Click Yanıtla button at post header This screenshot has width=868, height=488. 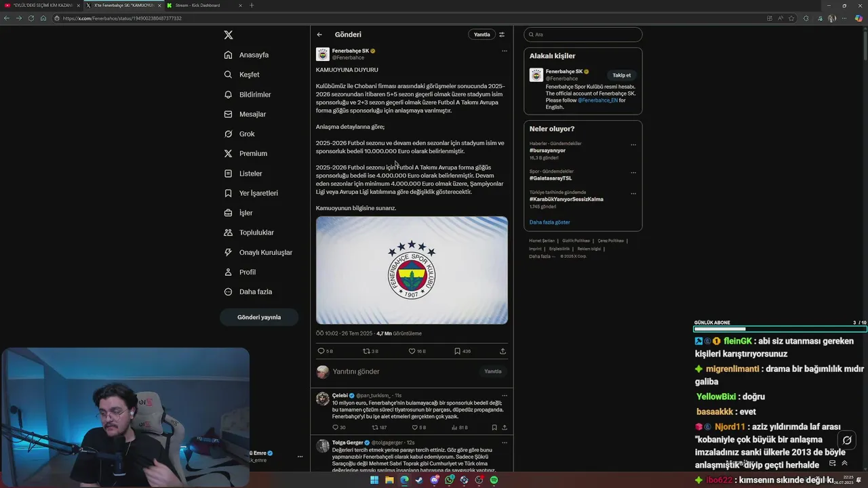[481, 35]
